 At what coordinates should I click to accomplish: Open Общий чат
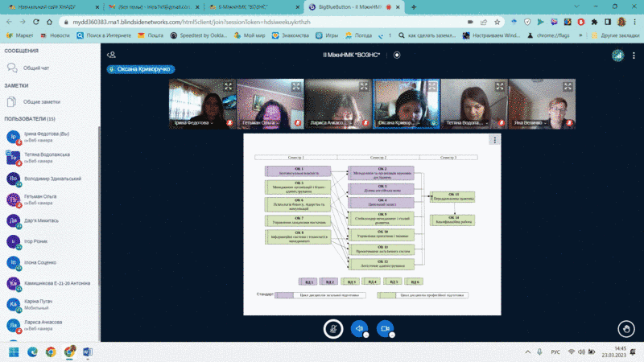[49, 68]
